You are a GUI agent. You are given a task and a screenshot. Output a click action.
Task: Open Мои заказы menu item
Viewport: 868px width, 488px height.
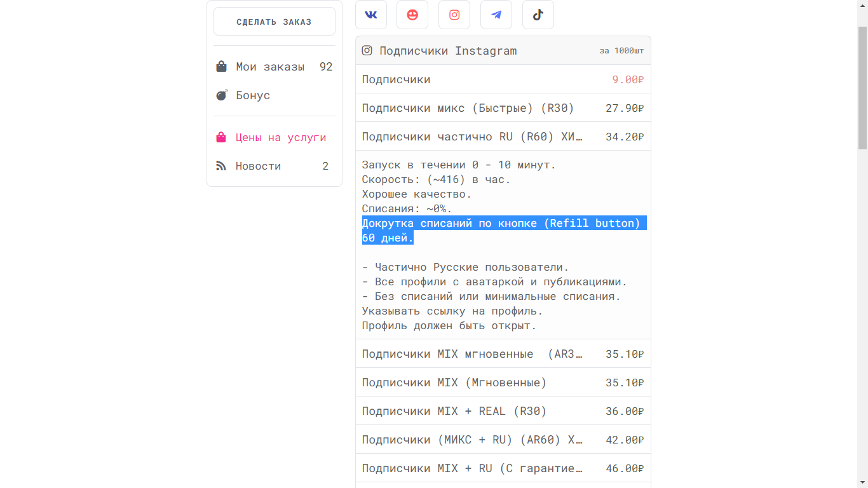pos(270,67)
